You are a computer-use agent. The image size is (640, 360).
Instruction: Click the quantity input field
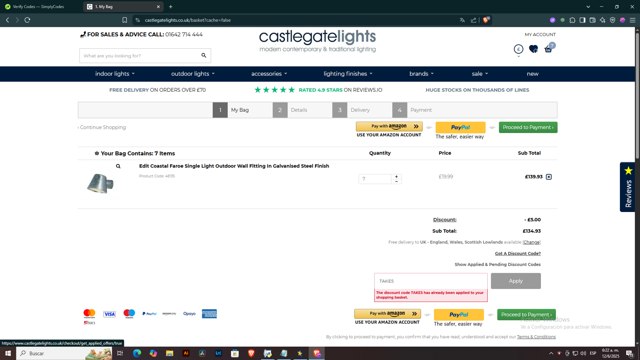376,179
